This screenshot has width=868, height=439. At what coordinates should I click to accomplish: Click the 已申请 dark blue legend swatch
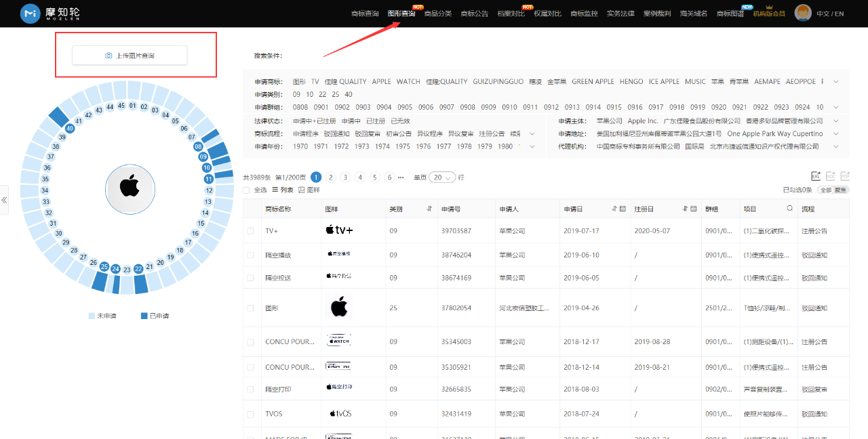coord(144,316)
